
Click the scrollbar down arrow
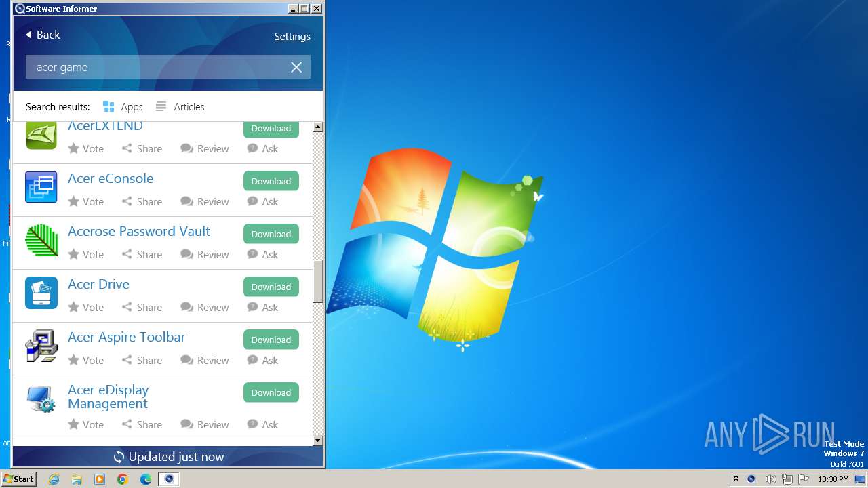[x=318, y=441]
